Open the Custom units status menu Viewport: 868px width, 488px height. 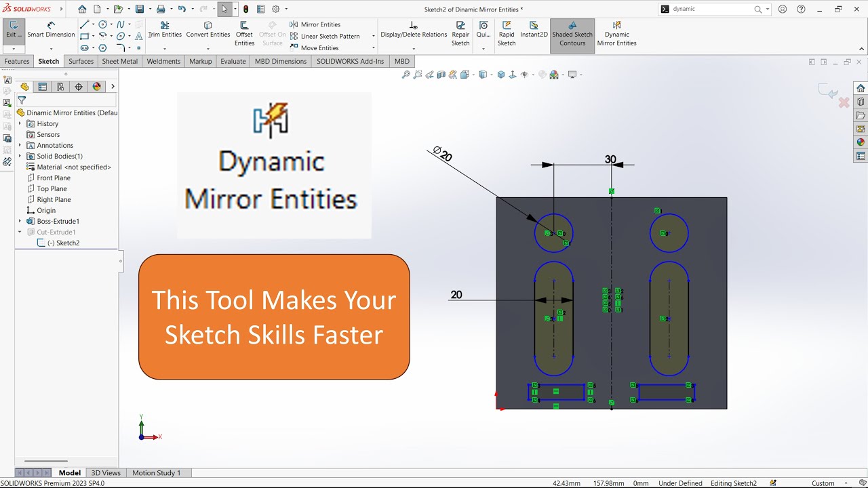[x=828, y=483]
